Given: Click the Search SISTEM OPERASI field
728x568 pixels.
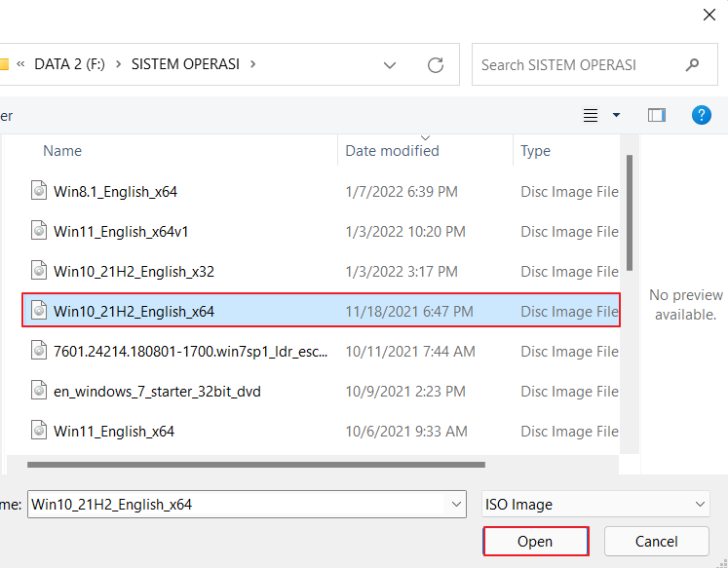Looking at the screenshot, I should click(x=594, y=65).
